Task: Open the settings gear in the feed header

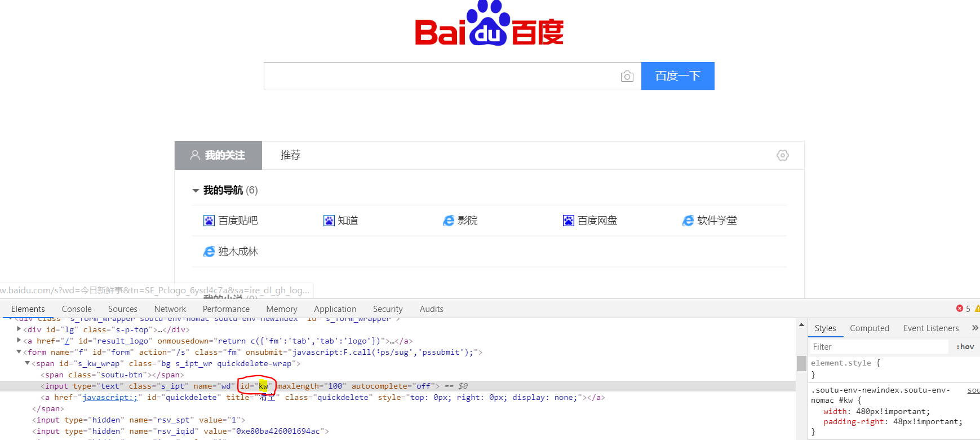Action: (x=782, y=155)
